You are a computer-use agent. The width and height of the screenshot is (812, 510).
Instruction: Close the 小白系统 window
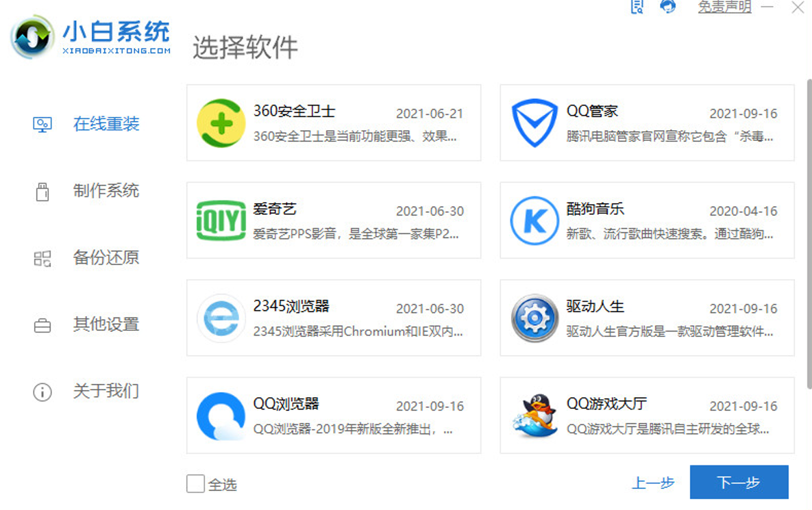[798, 8]
